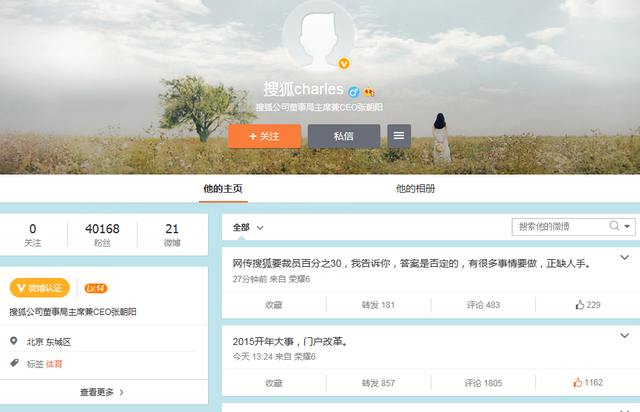Select the 他的主页 tab
Image resolution: width=640 pixels, height=412 pixels.
coord(222,189)
